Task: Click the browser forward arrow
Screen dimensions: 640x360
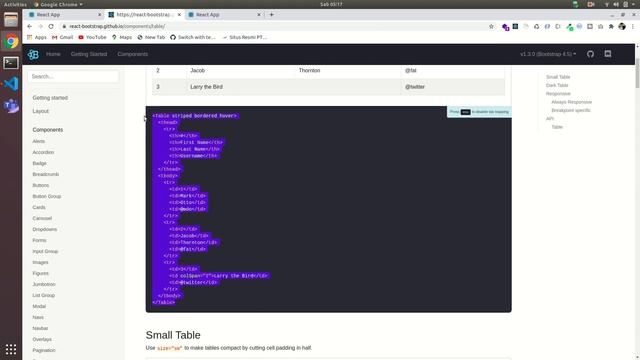Action: point(40,26)
